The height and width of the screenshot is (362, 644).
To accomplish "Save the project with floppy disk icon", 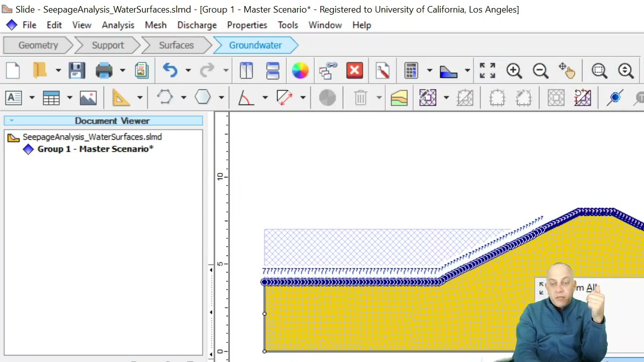I will pyautogui.click(x=77, y=70).
